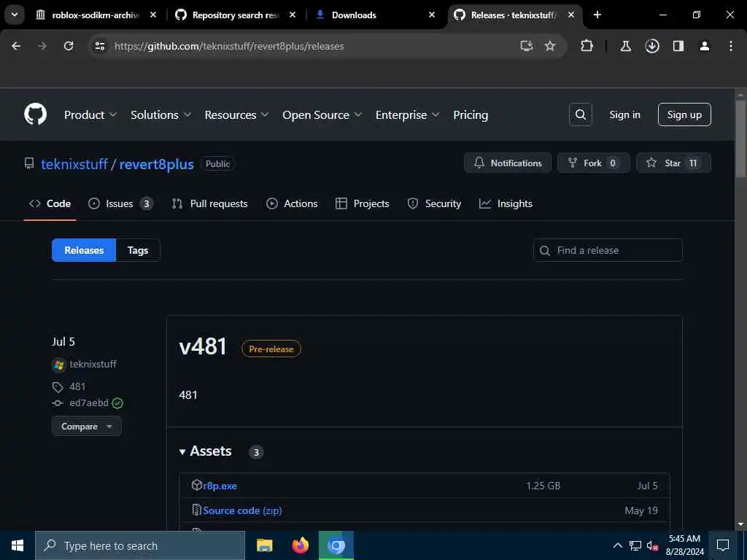
Task: Launch Firefox from the taskbar
Action: click(300, 545)
